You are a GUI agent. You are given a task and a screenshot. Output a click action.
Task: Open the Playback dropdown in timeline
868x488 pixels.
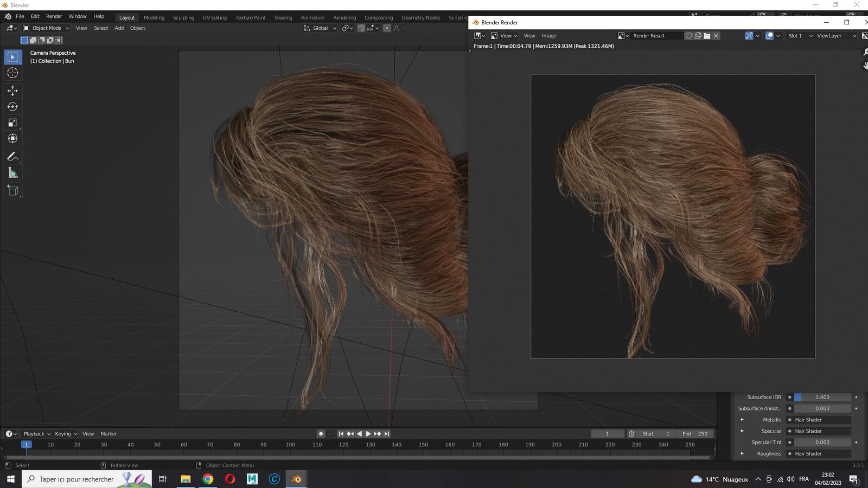pyautogui.click(x=37, y=434)
